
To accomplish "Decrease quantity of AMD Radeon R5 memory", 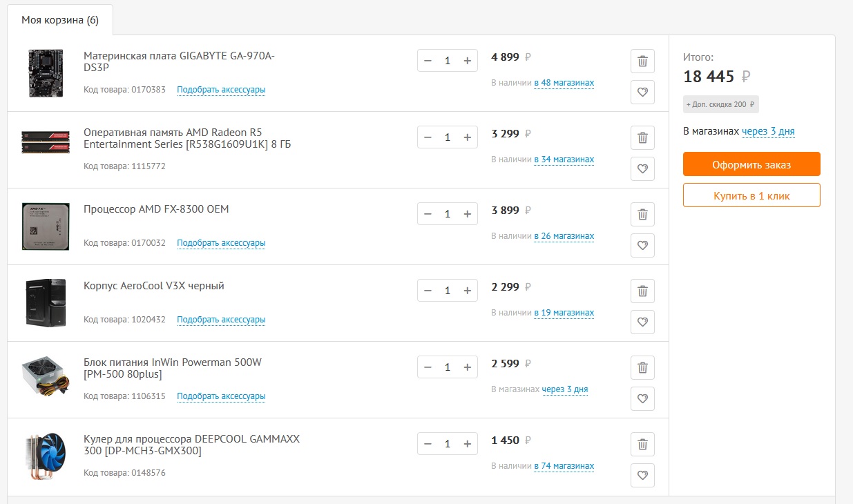I will tap(428, 137).
